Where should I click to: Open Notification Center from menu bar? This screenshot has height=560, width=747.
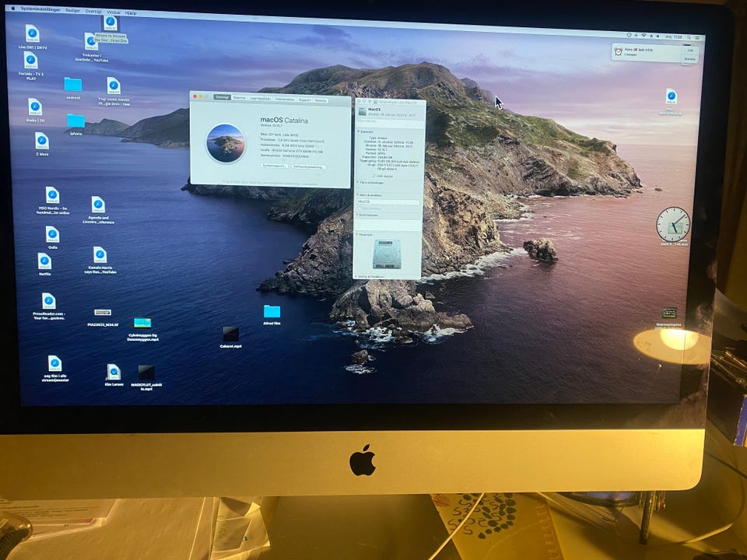[697, 37]
